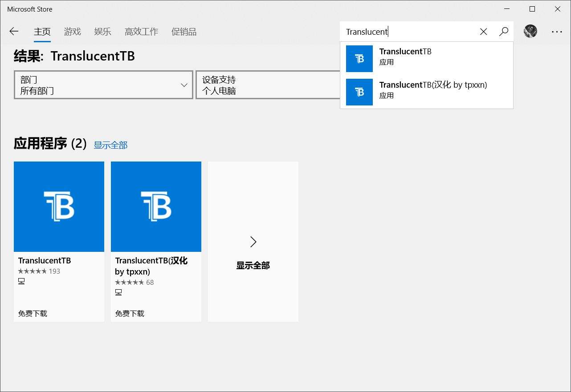Click PC device icon under TranslucentTB
Image resolution: width=571 pixels, height=392 pixels.
21,281
